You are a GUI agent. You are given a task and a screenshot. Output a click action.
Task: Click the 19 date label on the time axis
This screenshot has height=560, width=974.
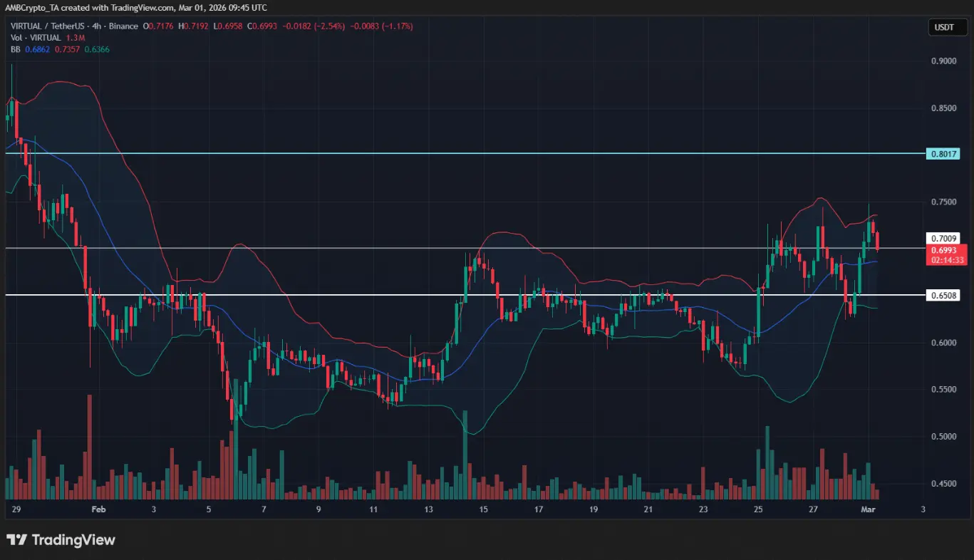593,509
